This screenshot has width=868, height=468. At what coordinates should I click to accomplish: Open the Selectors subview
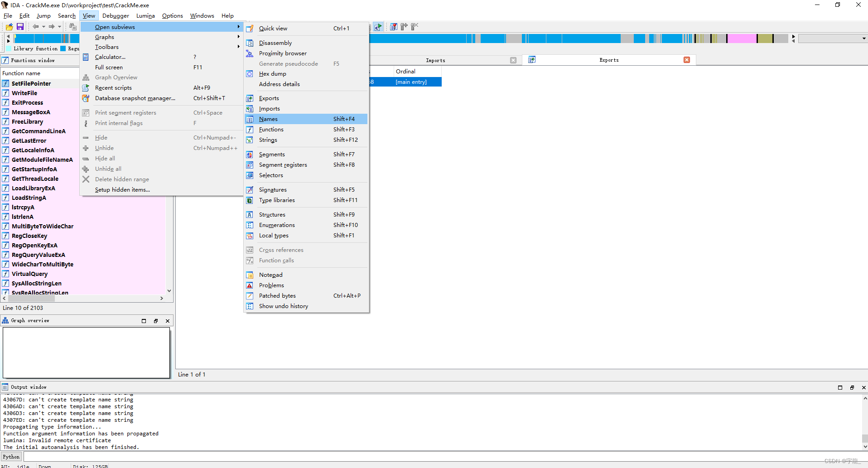(x=306, y=175)
